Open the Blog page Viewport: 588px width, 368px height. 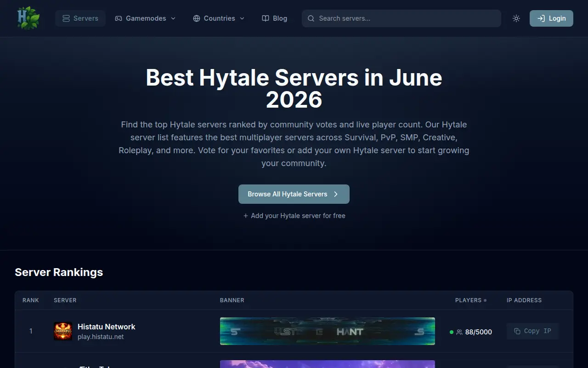(x=275, y=18)
